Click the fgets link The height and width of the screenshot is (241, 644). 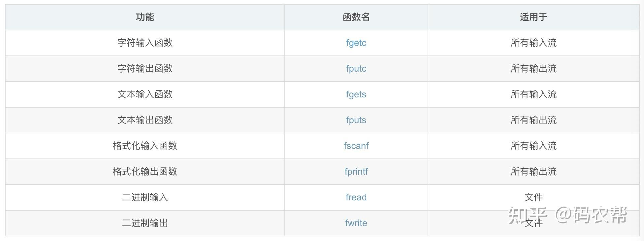pyautogui.click(x=356, y=94)
